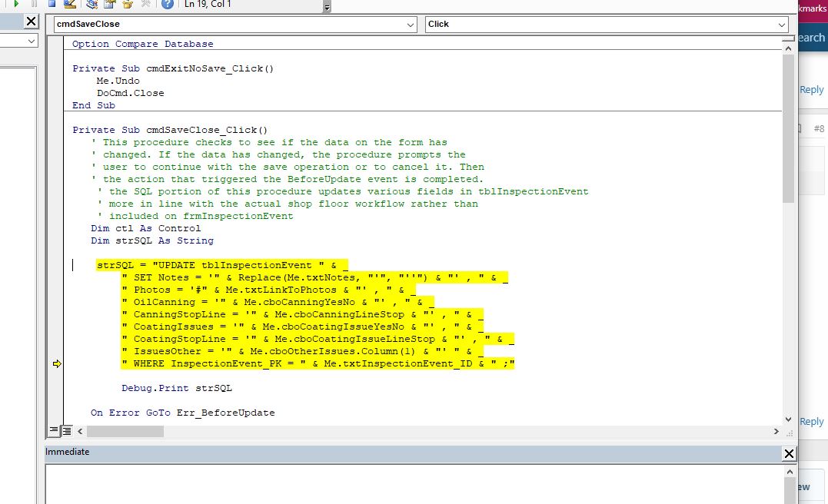Screen dimensions: 828x504
Task: Click the #8 post number link
Action: [x=819, y=129]
